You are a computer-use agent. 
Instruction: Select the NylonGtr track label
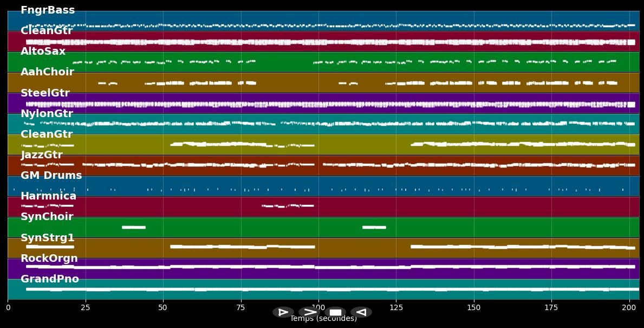[x=47, y=114]
